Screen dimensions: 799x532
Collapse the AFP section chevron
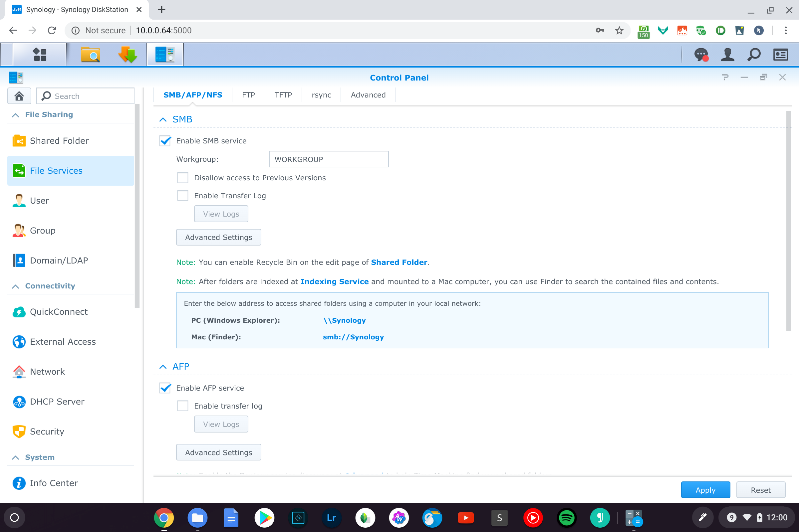tap(163, 367)
